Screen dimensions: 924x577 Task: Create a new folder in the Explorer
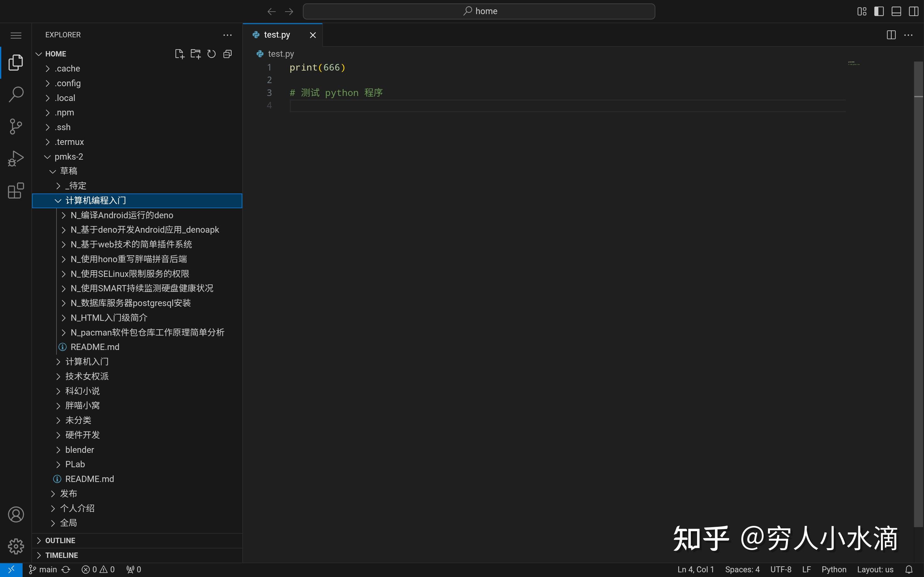(195, 54)
